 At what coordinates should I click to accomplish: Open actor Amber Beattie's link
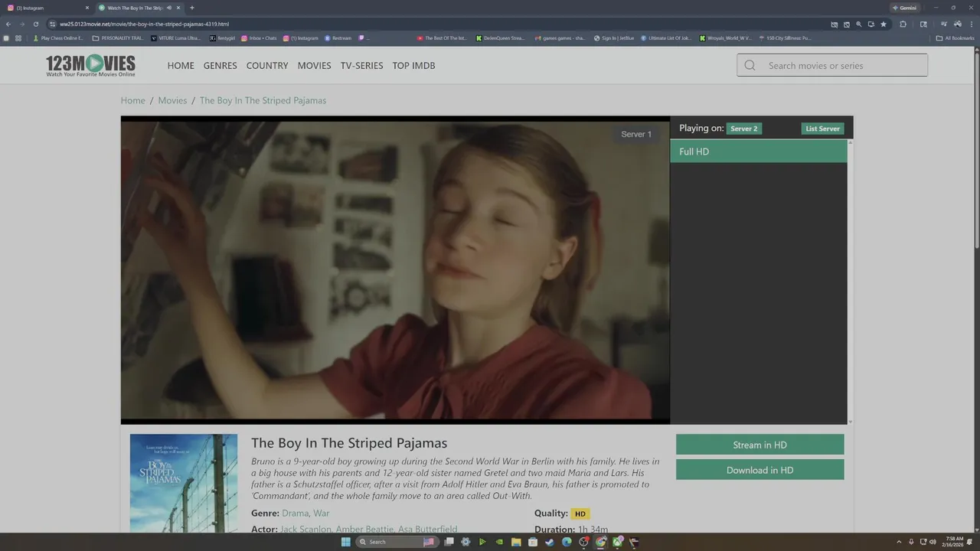pos(364,530)
